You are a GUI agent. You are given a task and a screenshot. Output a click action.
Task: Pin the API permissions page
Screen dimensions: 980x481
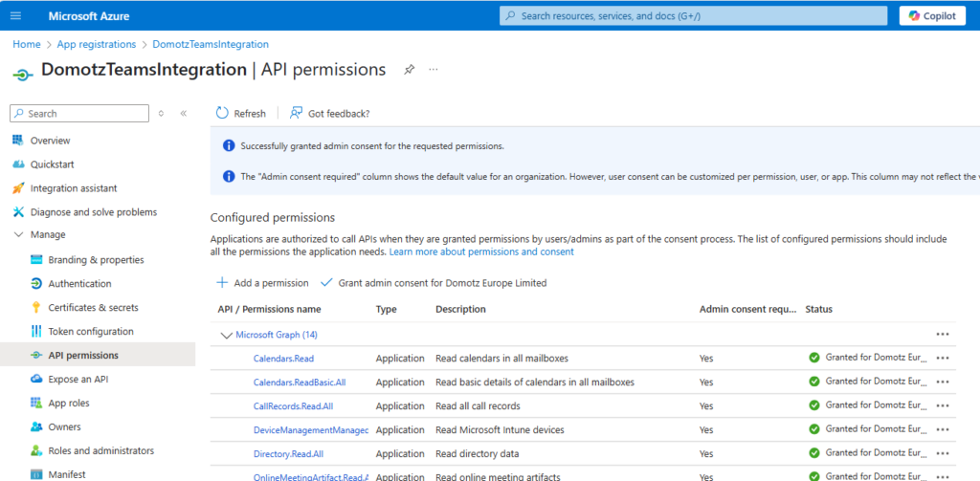(409, 70)
